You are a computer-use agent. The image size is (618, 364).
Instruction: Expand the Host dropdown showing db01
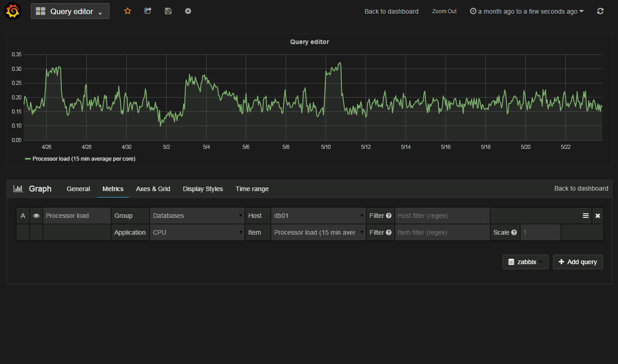[x=318, y=216]
